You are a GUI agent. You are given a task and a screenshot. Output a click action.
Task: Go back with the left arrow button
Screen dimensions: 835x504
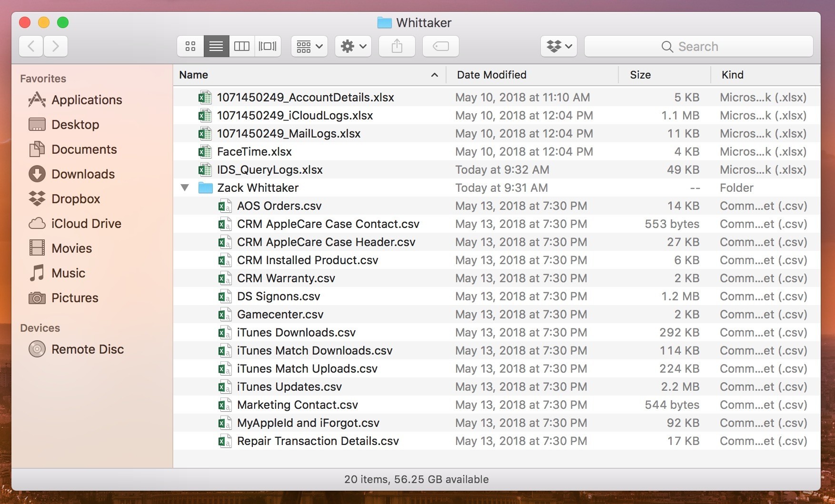point(31,46)
